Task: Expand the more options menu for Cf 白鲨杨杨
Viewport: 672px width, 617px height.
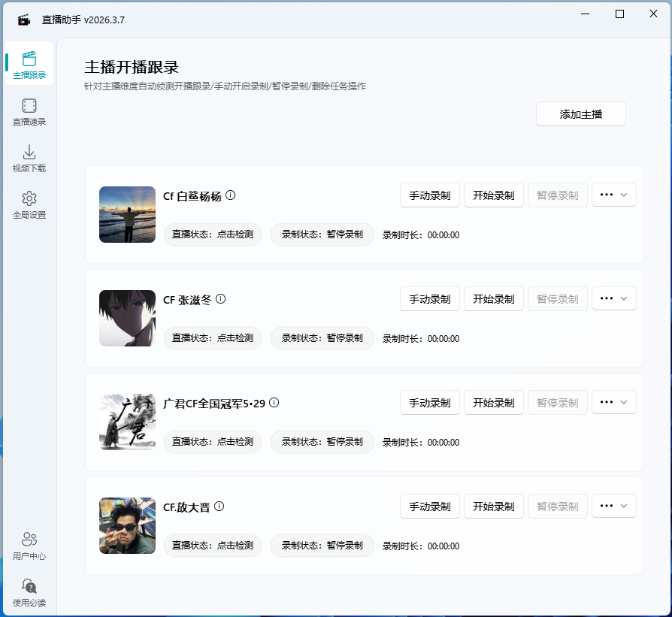Action: pyautogui.click(x=613, y=194)
